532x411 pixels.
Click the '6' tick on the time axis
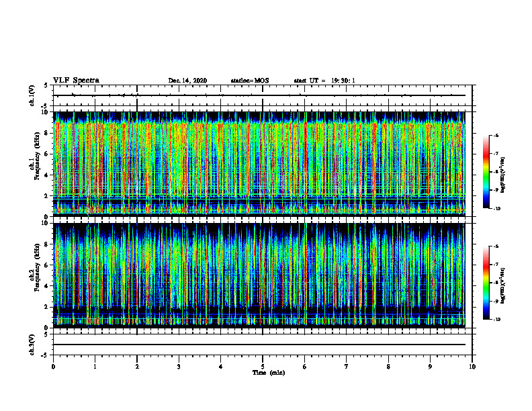(x=305, y=367)
